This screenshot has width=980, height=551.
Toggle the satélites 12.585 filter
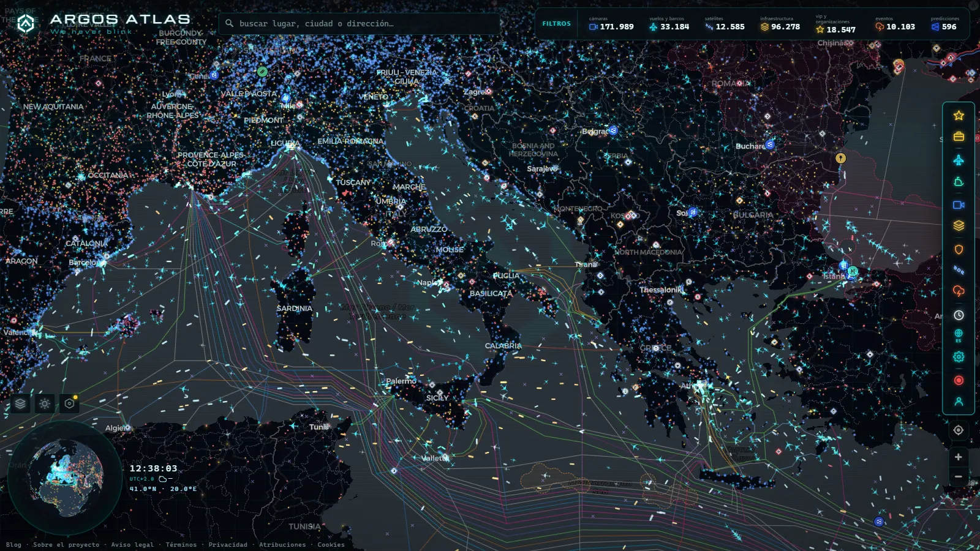[725, 24]
